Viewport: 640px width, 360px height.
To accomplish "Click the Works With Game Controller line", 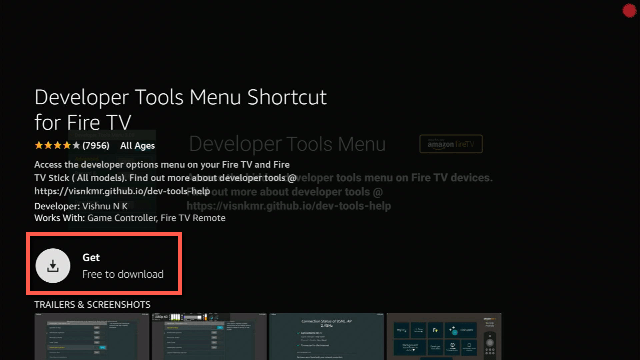I will point(130,218).
